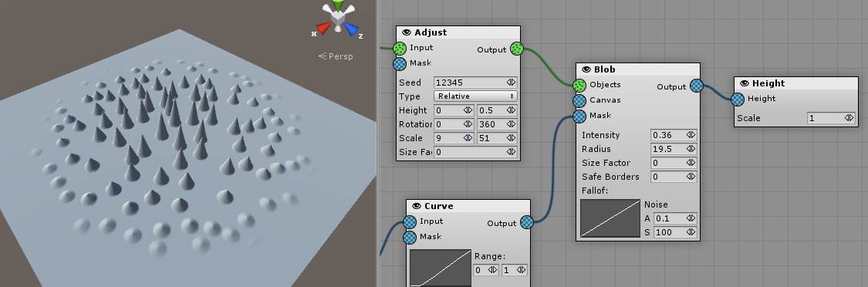The image size is (868, 287).
Task: Click the green Y axis gizmo cone
Action: 338,5
